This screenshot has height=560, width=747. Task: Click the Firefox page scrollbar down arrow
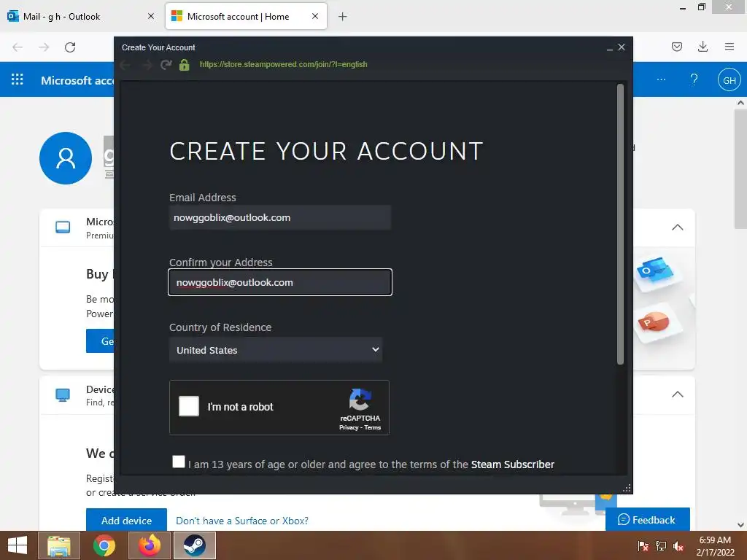tap(740, 525)
